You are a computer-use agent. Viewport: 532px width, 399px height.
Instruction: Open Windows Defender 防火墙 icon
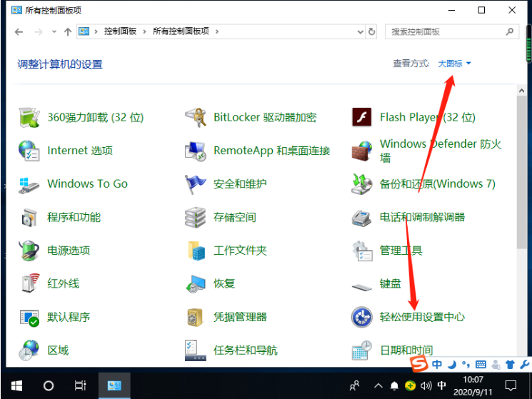362,151
